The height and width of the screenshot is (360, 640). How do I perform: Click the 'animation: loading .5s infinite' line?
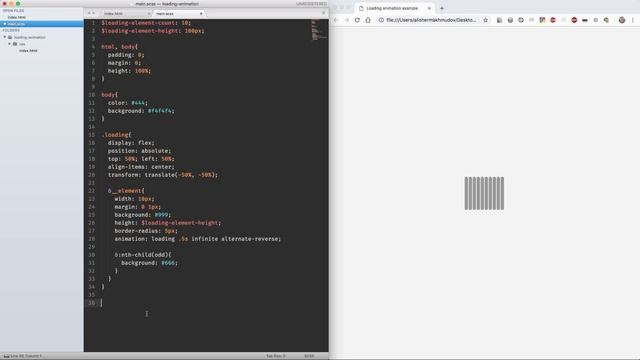[x=198, y=239]
